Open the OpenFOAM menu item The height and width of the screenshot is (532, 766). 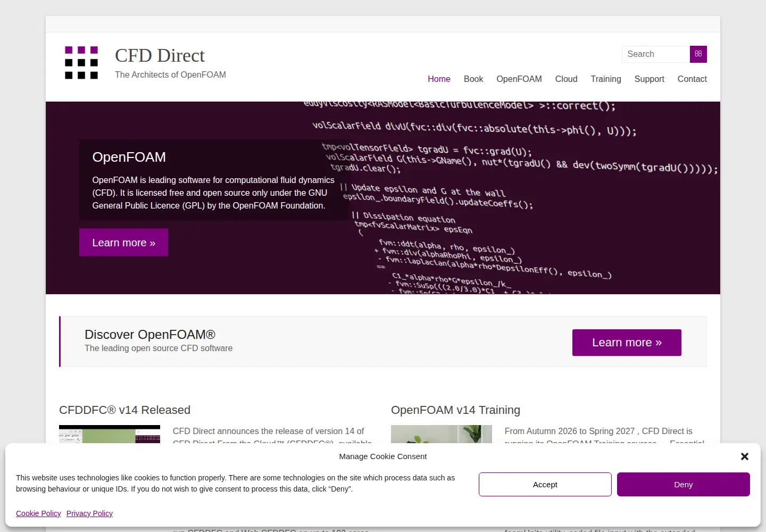(x=519, y=79)
